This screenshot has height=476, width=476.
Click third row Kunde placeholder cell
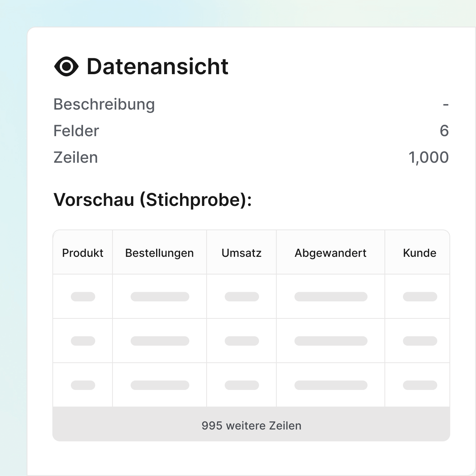(420, 385)
